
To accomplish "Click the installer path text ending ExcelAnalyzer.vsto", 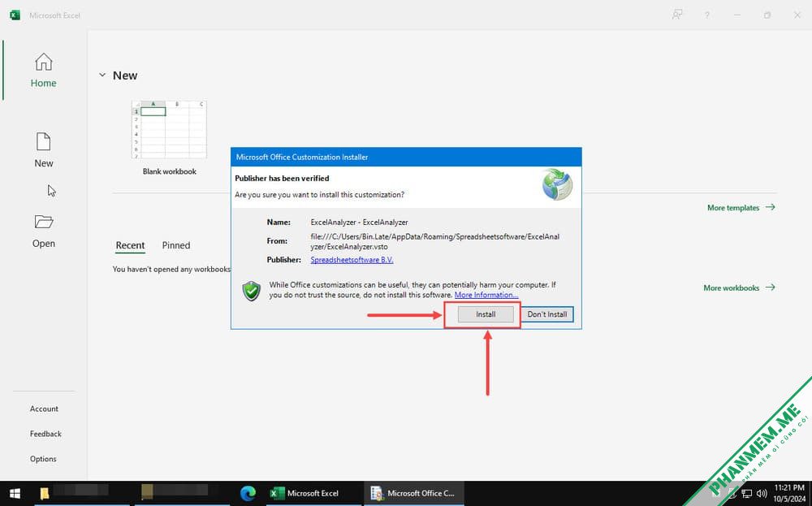I will tap(435, 241).
